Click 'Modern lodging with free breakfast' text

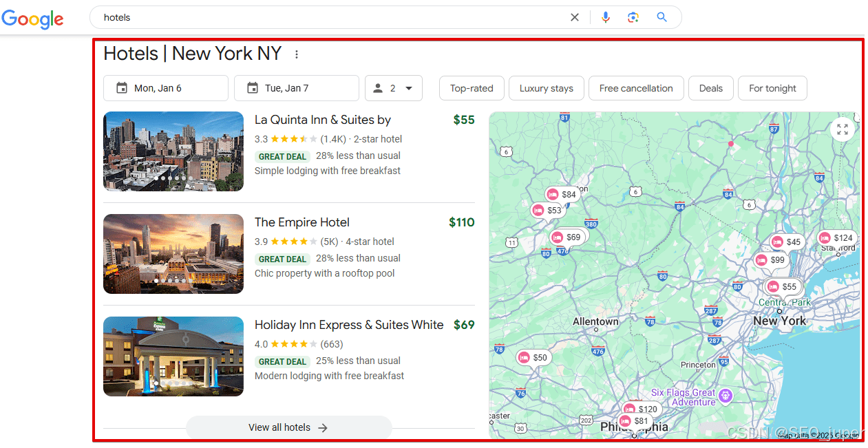(x=330, y=376)
